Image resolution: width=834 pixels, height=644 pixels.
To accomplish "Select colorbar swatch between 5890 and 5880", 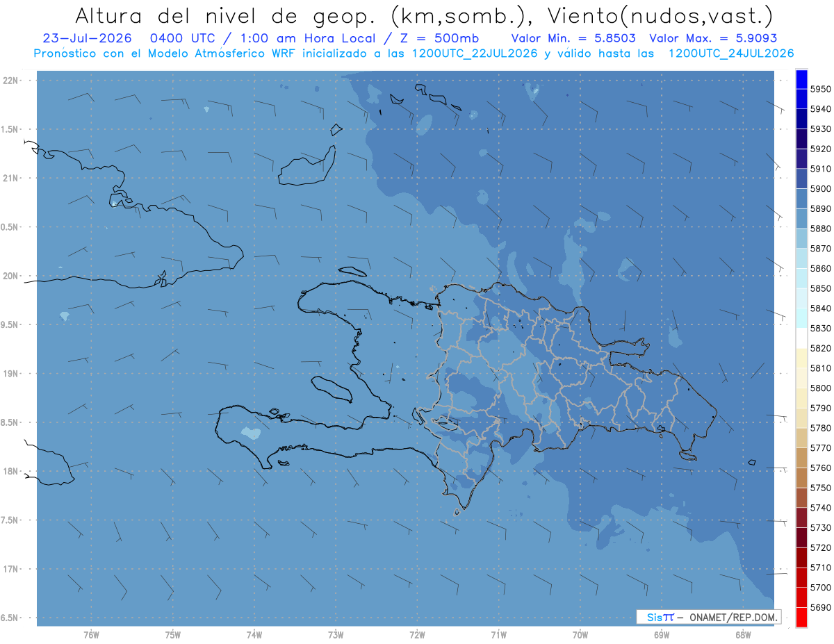I will click(801, 218).
